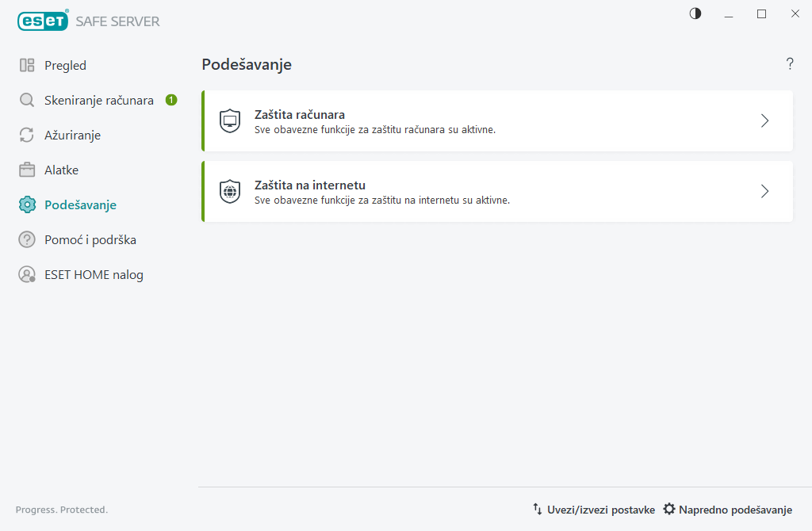Image resolution: width=812 pixels, height=531 pixels.
Task: Click the Zaštita na internetu globe shield icon
Action: click(230, 191)
